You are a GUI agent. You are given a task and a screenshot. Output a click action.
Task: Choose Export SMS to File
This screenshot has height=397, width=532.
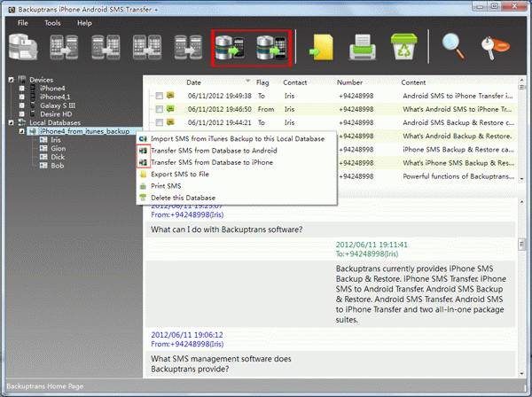click(237, 175)
